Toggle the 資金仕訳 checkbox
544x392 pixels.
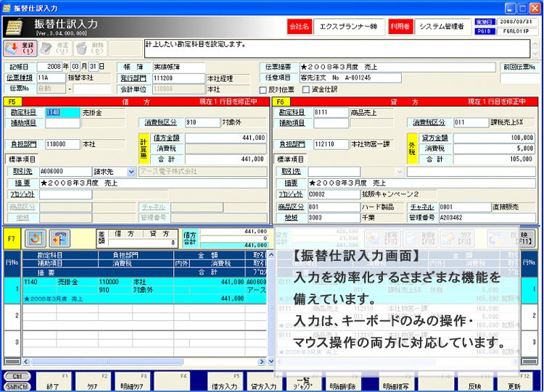tap(305, 90)
